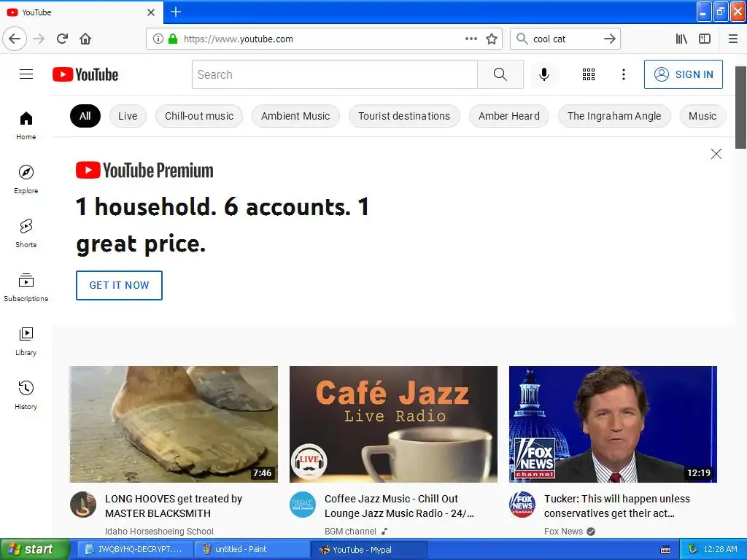Click the Fox News channel avatar
This screenshot has height=560, width=747.
(522, 505)
